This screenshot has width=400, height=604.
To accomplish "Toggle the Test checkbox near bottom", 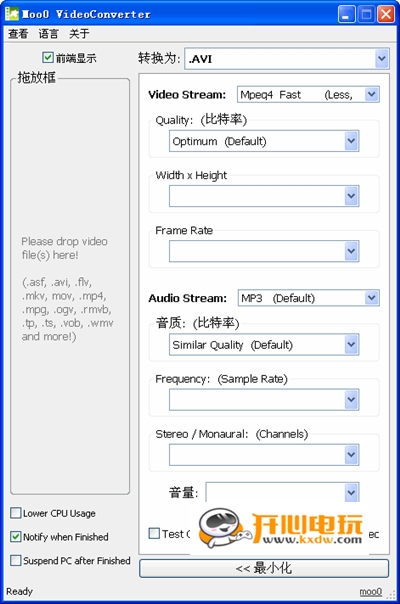I will 154,534.
